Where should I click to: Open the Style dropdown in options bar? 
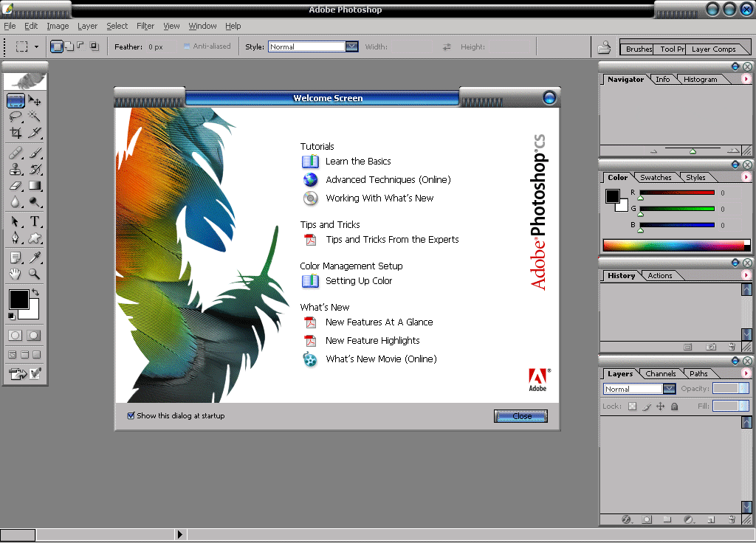pos(352,46)
